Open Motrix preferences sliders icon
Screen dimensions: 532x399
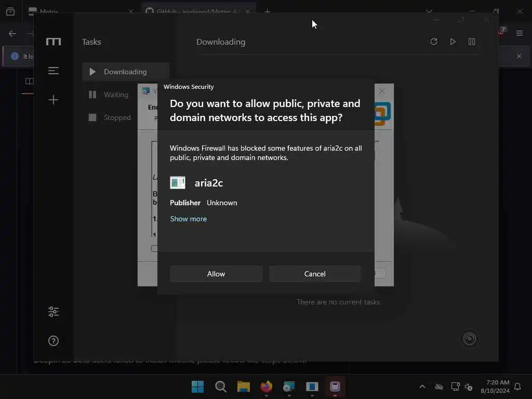tap(54, 312)
